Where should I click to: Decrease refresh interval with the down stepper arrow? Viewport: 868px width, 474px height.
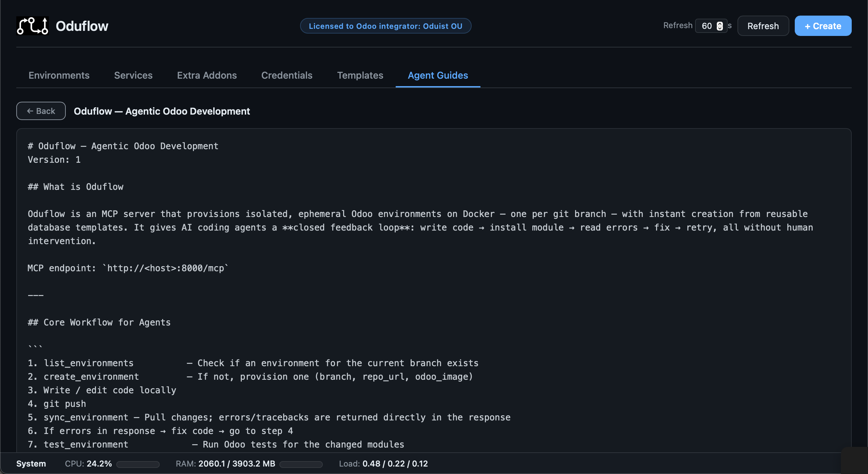click(720, 28)
